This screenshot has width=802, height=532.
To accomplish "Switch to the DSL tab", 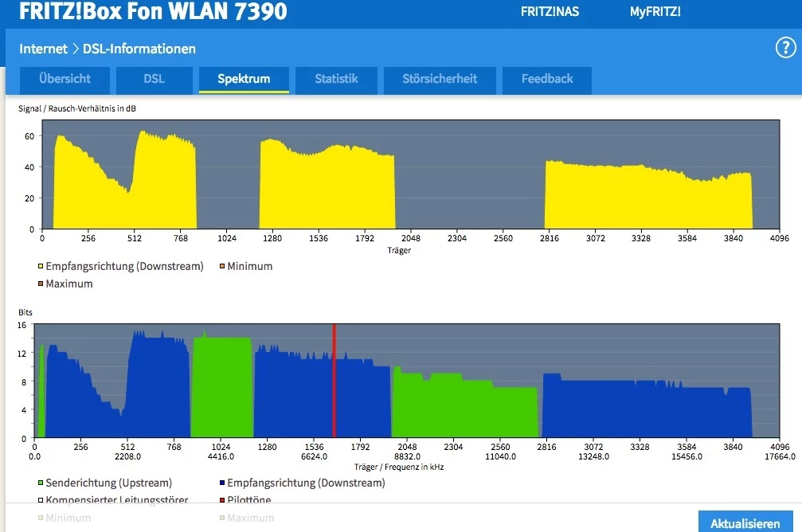I will coord(154,80).
